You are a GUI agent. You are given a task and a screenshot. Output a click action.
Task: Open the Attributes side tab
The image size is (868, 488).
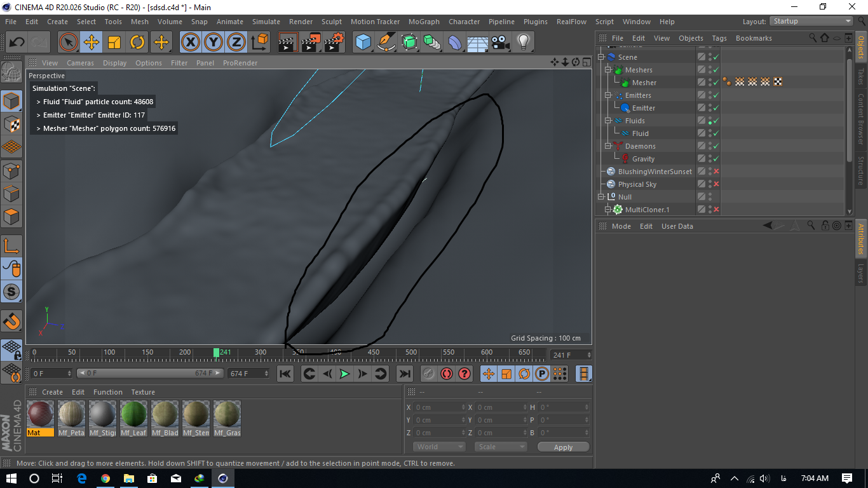click(861, 239)
